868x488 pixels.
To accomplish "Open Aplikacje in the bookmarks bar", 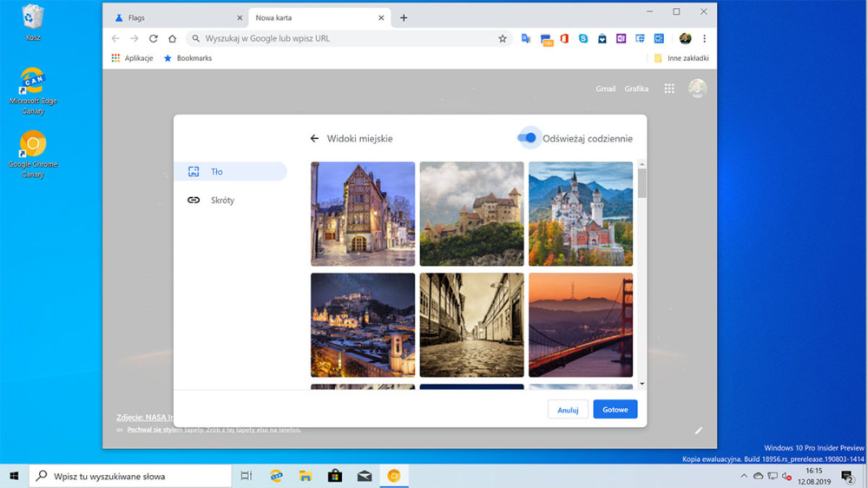I will (x=132, y=58).
